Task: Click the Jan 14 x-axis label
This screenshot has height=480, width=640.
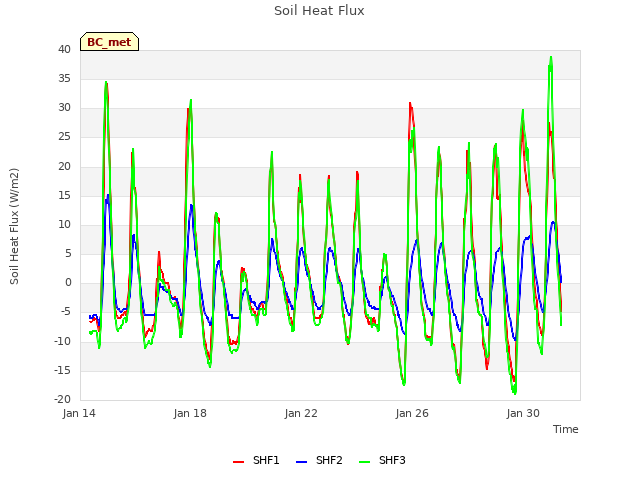Action: 79,413
